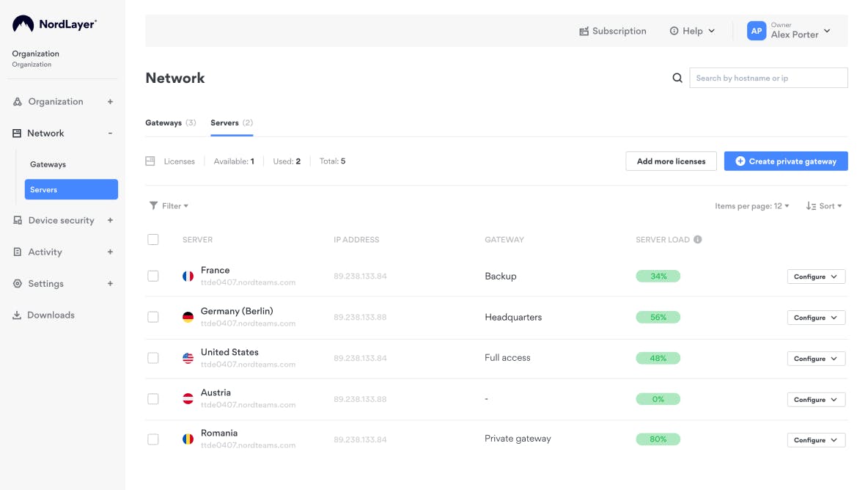Click the hostname or IP search field

click(x=768, y=78)
